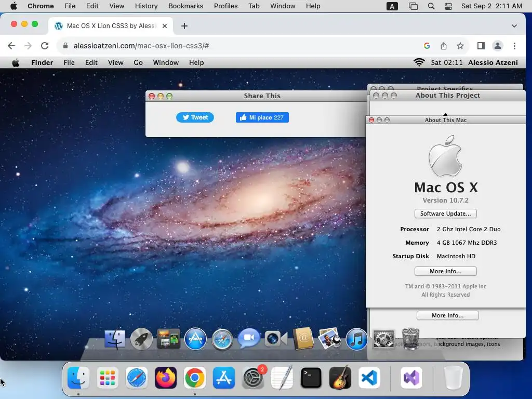Open the simulated Finder menu

click(42, 63)
